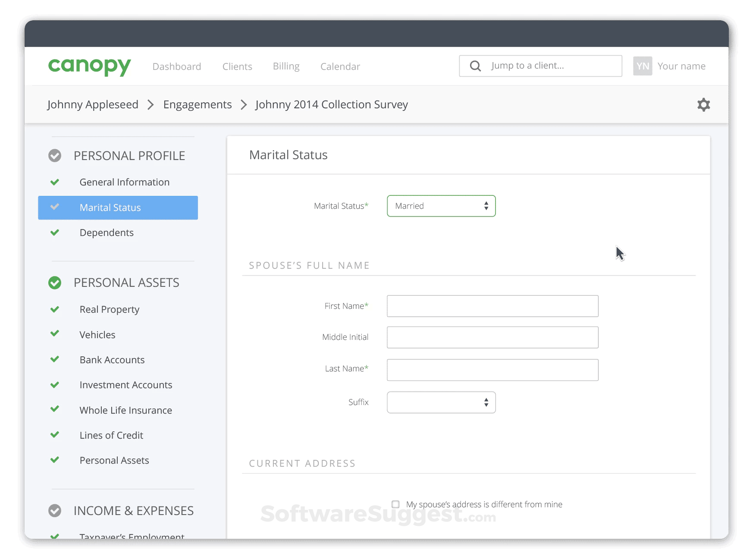Expand the Engagements breadcrumb chevron
Viewport: 756px width, 556px height.
[x=244, y=104]
